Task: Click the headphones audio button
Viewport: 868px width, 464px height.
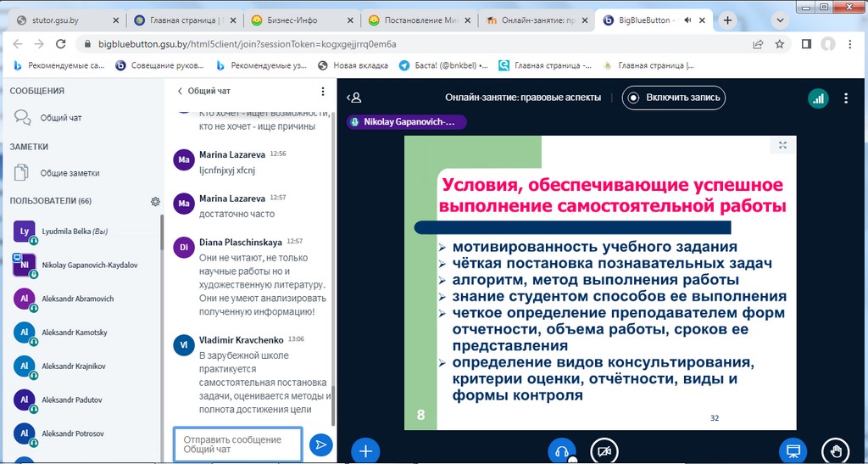Action: pyautogui.click(x=561, y=450)
